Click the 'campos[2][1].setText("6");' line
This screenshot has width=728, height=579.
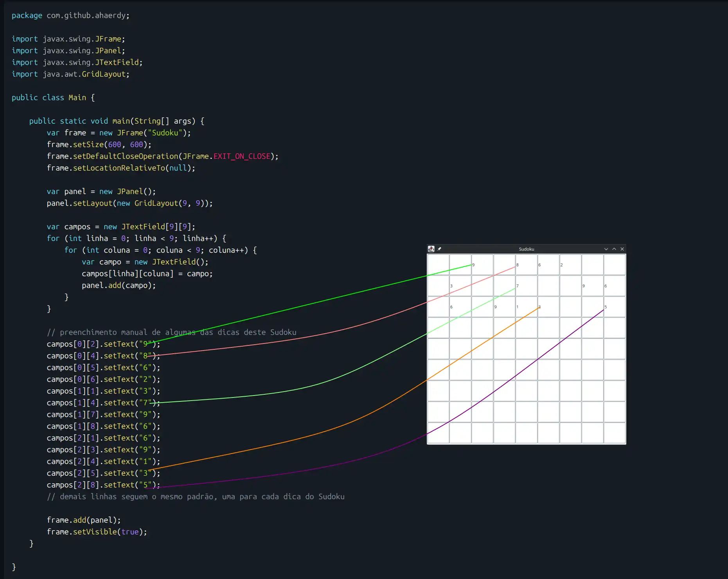click(103, 438)
